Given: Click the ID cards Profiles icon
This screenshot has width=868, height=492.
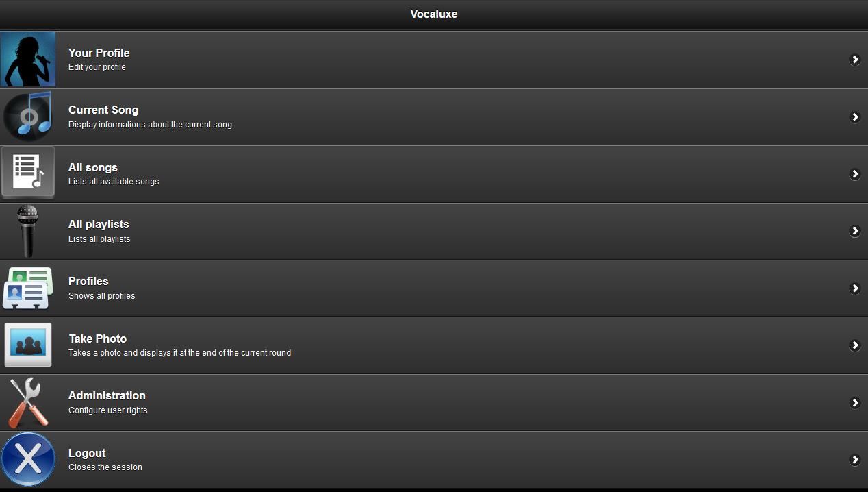Looking at the screenshot, I should 28,288.
